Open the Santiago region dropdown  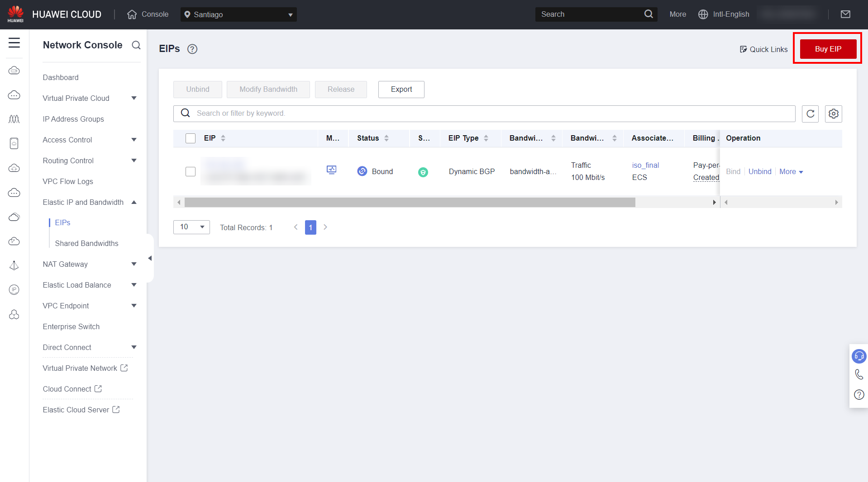(238, 14)
